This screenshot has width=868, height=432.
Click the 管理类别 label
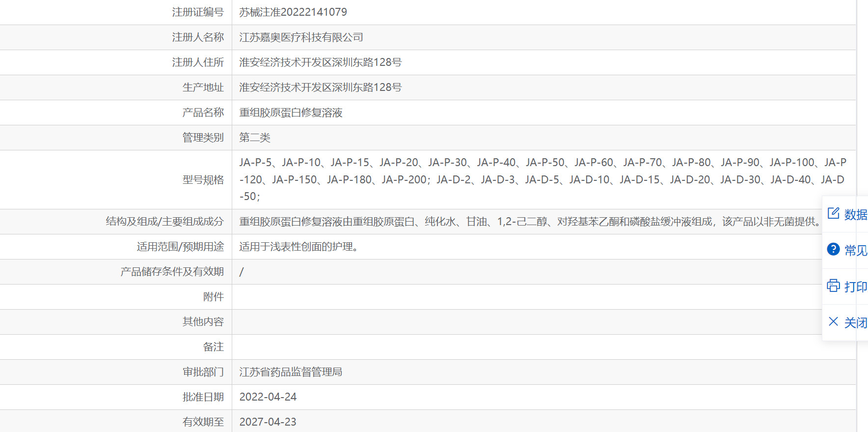(x=203, y=138)
